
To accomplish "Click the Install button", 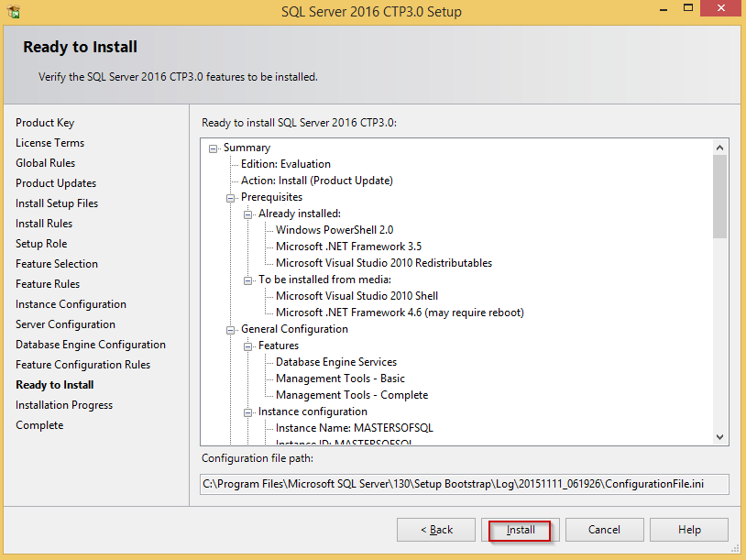I will 520,530.
